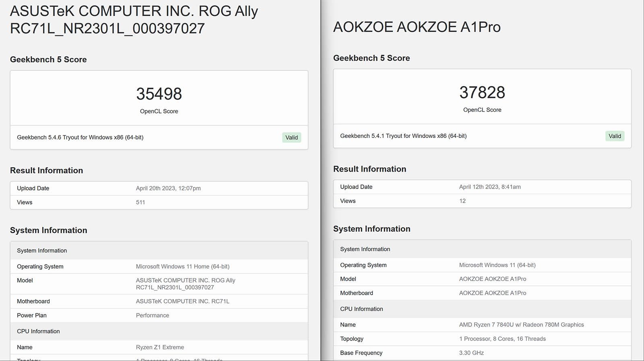The image size is (644, 361).
Task: Select the views count 511
Action: click(x=140, y=202)
